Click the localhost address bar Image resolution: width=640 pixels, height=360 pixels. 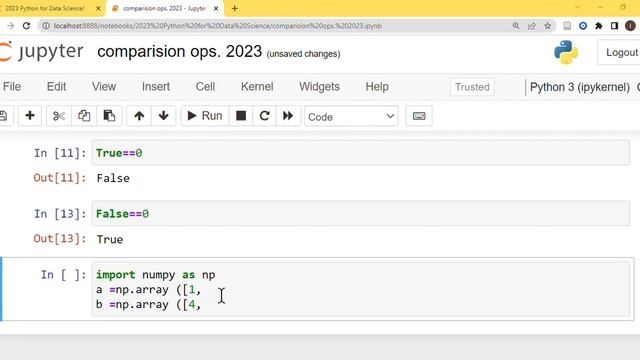pos(218,26)
